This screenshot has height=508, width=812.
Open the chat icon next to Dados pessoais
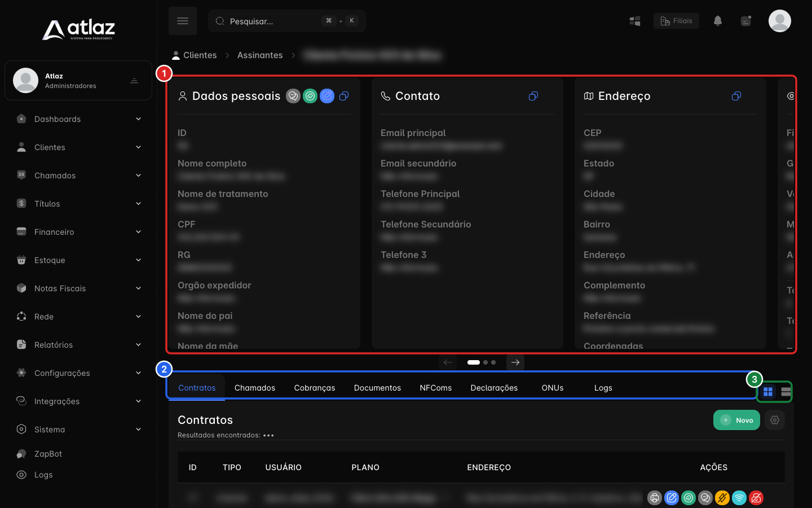(x=293, y=96)
